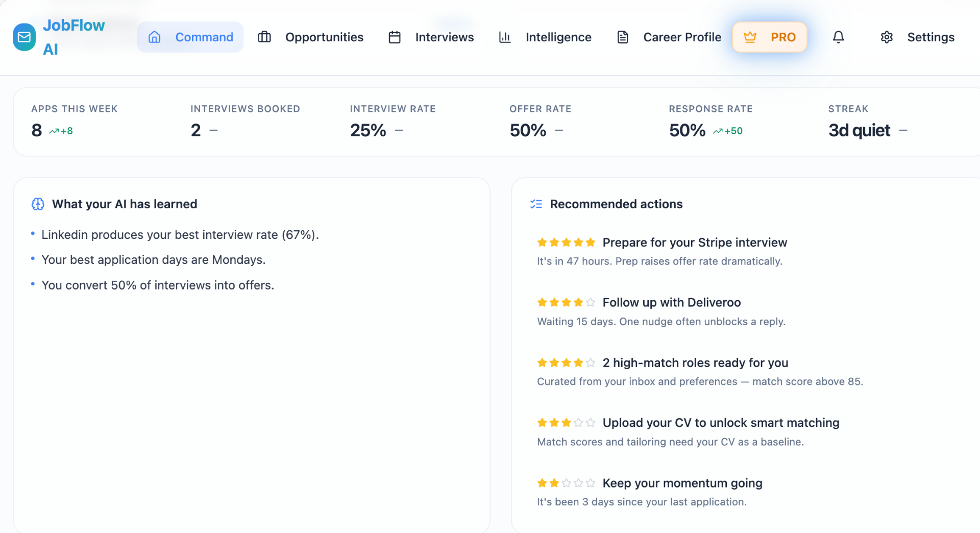
Task: Click the Interviews Booked value 2
Action: coord(196,131)
